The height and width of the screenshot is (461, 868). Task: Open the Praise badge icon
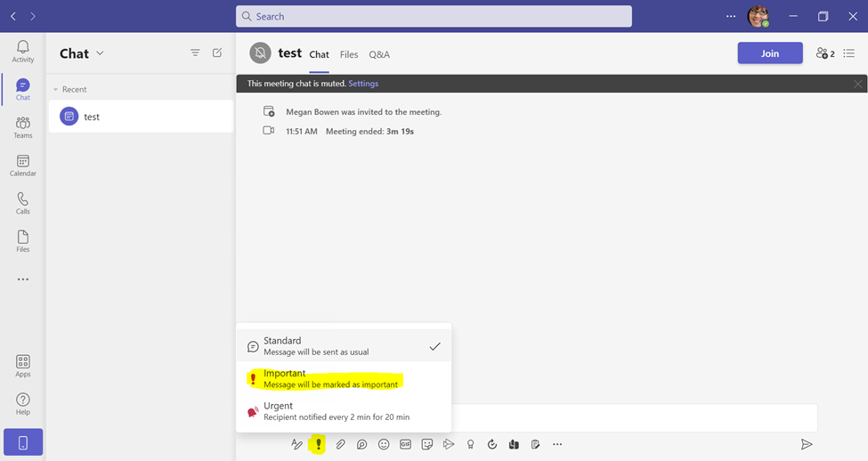[x=471, y=444]
